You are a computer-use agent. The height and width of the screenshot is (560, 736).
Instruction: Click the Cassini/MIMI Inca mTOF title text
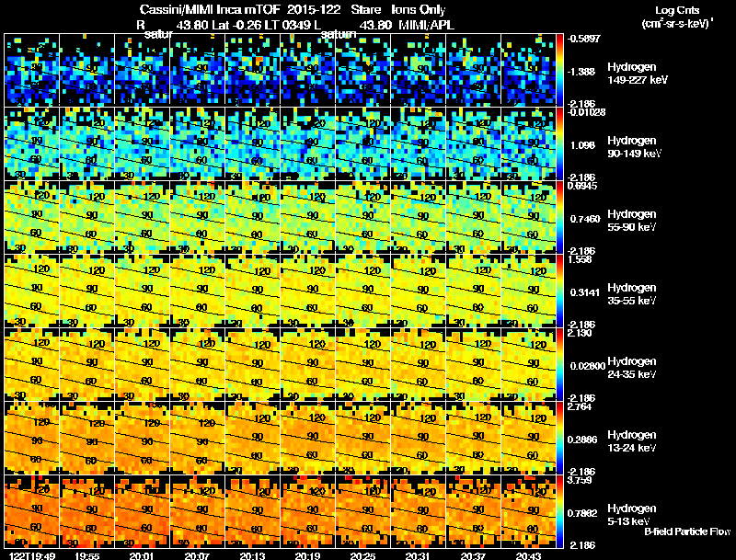click(x=210, y=9)
